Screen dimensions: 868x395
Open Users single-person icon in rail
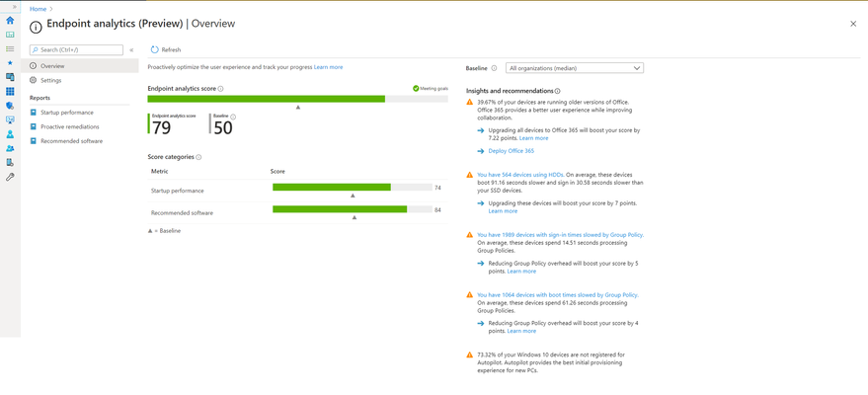click(10, 134)
